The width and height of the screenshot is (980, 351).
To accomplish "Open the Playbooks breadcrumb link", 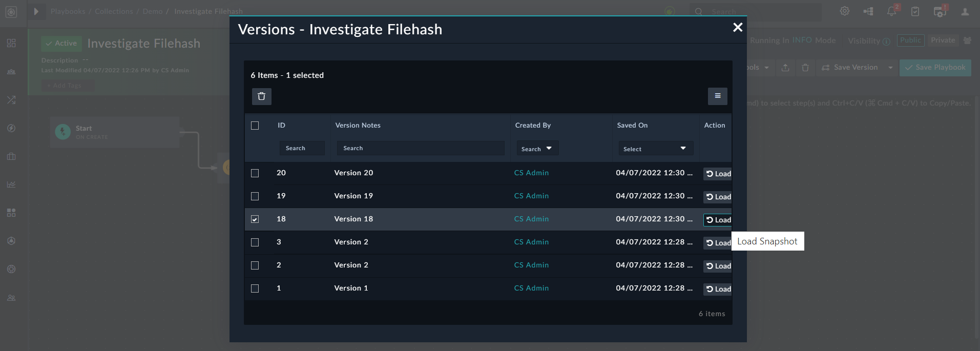I will [68, 11].
